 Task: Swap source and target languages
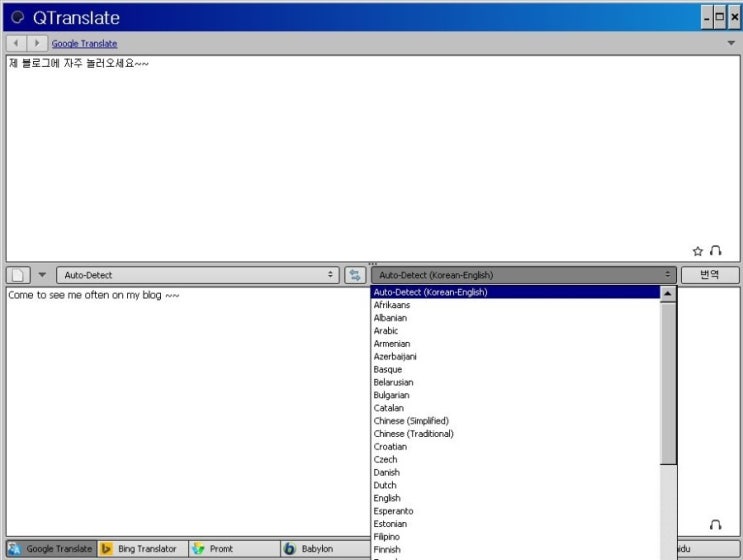[x=355, y=275]
